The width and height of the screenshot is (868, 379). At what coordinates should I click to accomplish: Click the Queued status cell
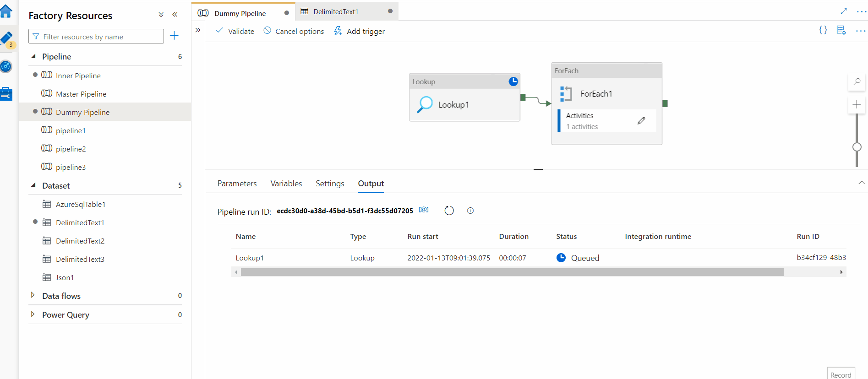(578, 258)
